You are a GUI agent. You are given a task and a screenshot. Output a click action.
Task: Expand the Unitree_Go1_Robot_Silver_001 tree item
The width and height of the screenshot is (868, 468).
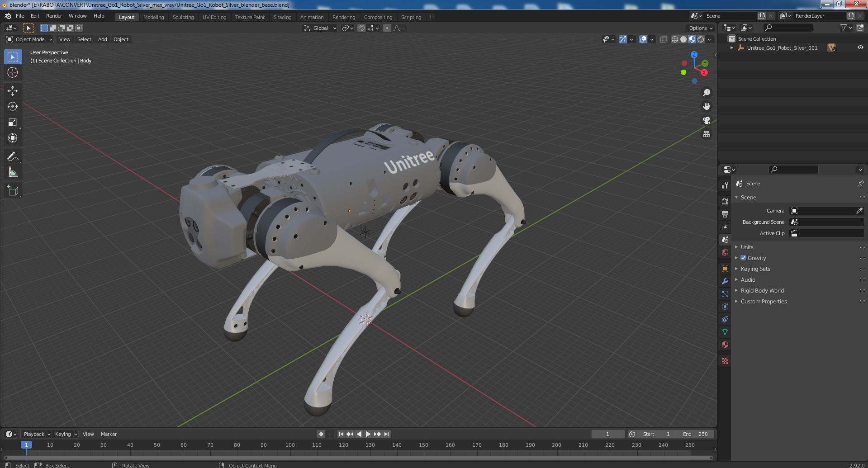point(732,47)
